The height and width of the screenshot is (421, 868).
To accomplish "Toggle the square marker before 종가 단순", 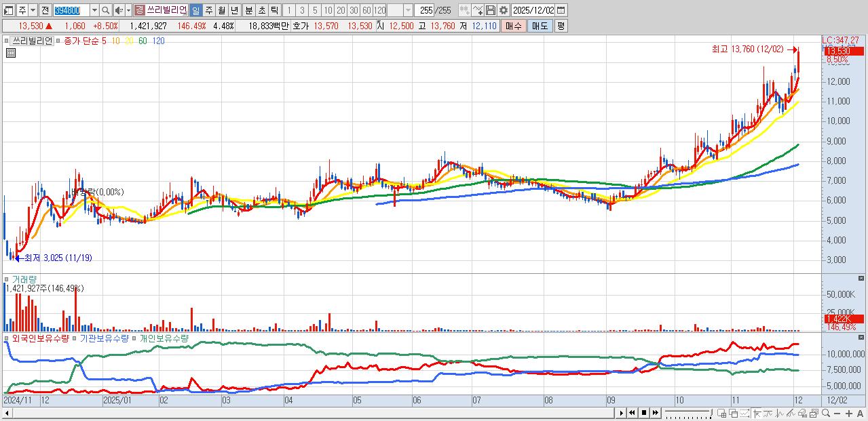I will click(x=59, y=41).
